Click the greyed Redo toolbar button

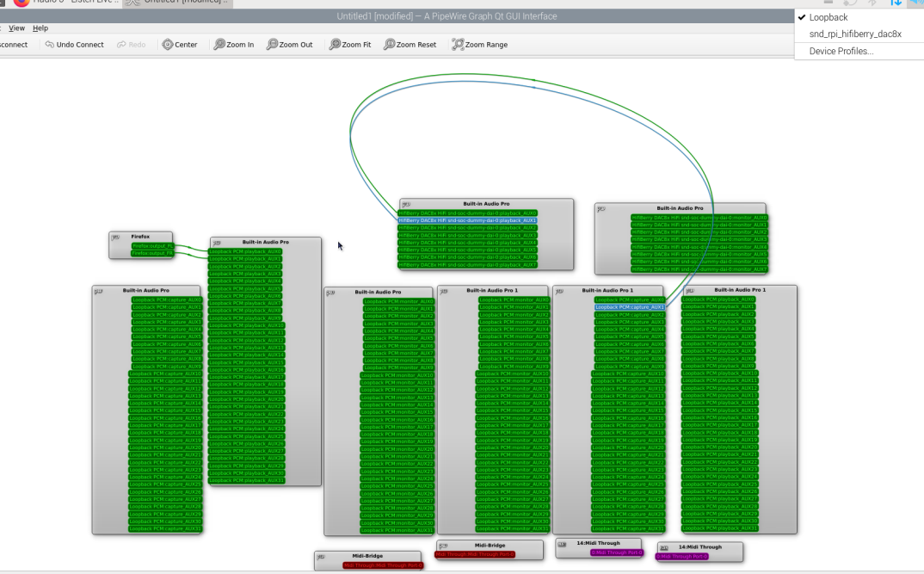[132, 44]
